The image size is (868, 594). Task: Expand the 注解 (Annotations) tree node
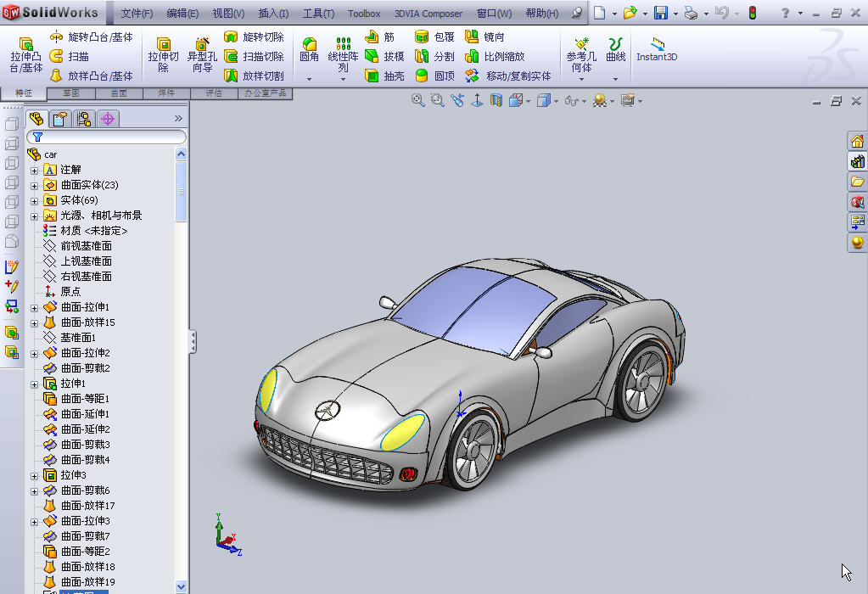pyautogui.click(x=34, y=171)
